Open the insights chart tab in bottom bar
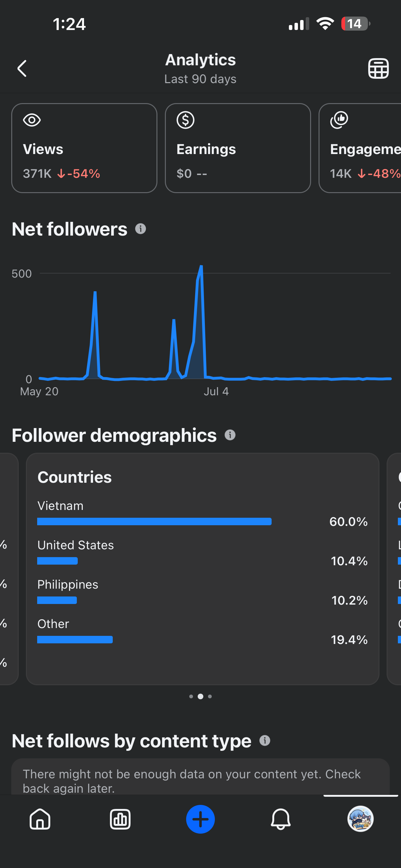This screenshot has height=868, width=401. pyautogui.click(x=120, y=819)
